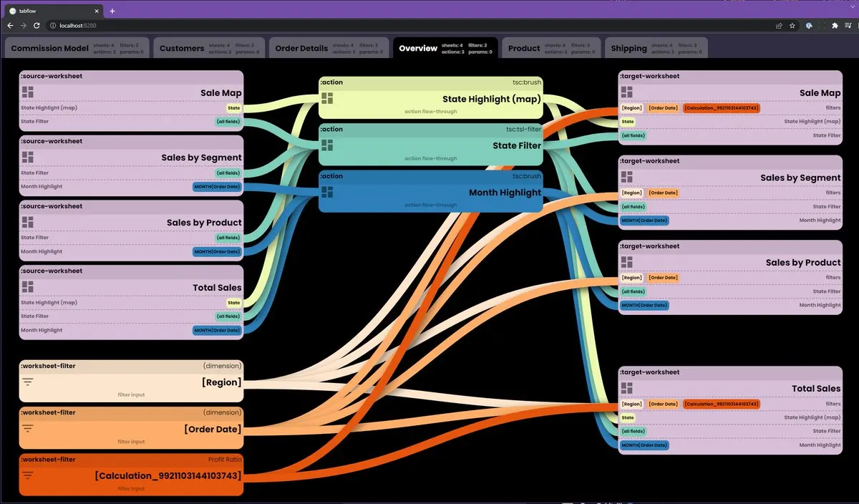The width and height of the screenshot is (859, 504).
Task: Click the grid icon in State Highlight (map) action
Action: click(x=327, y=98)
